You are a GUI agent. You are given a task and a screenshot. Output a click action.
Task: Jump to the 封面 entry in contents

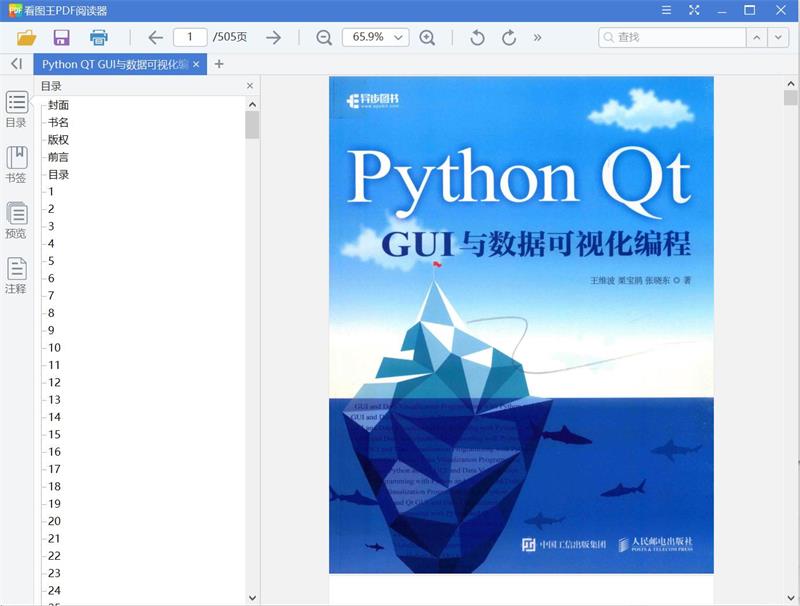(57, 104)
